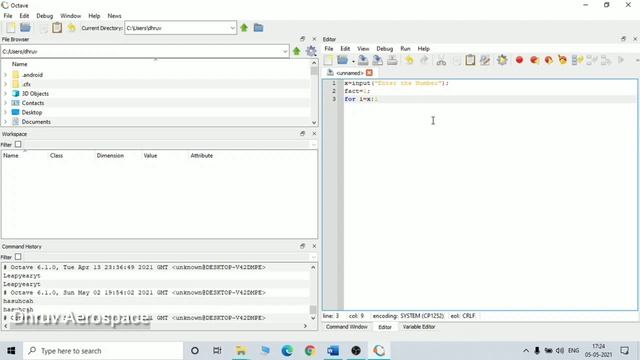Enable the Workspace filter checkbox
640x360 pixels.
click(x=18, y=144)
